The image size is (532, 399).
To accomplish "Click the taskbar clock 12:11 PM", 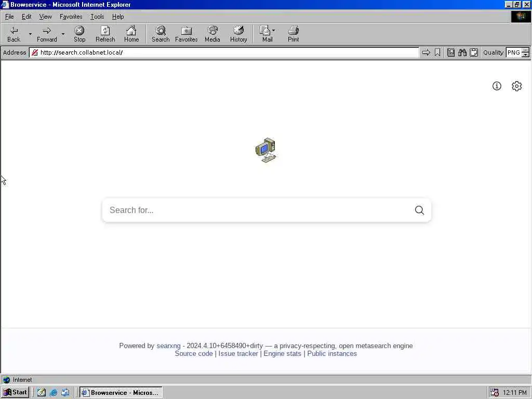I will point(515,393).
